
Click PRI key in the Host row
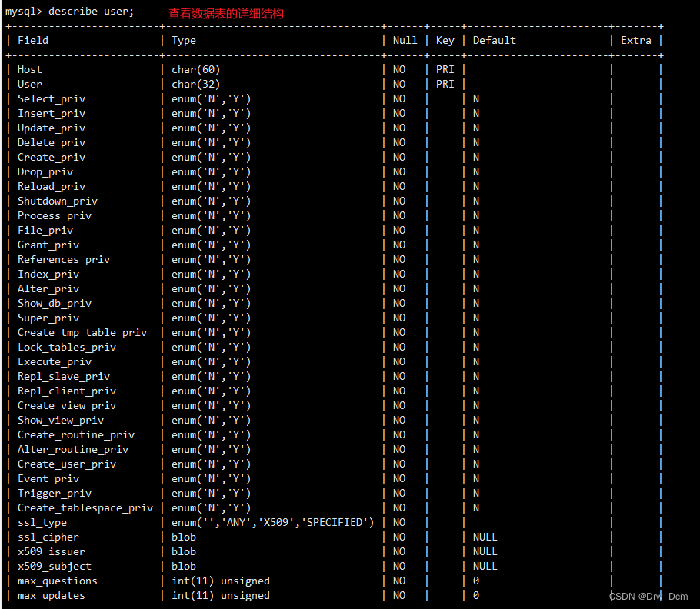[445, 70]
